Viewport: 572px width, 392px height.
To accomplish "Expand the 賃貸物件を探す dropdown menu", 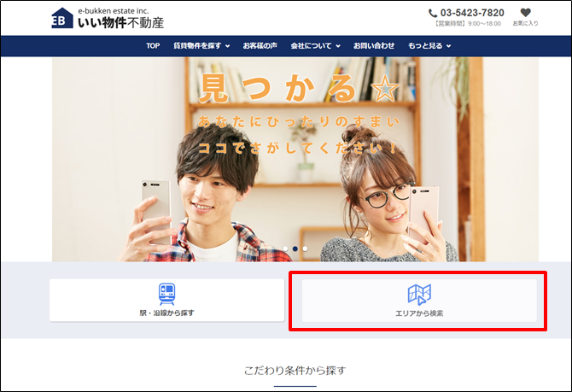I will tap(201, 46).
